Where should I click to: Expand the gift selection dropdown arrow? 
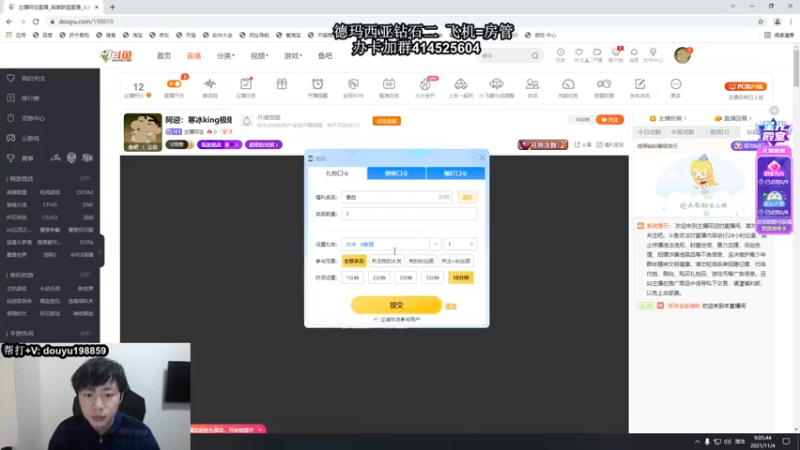coord(435,244)
